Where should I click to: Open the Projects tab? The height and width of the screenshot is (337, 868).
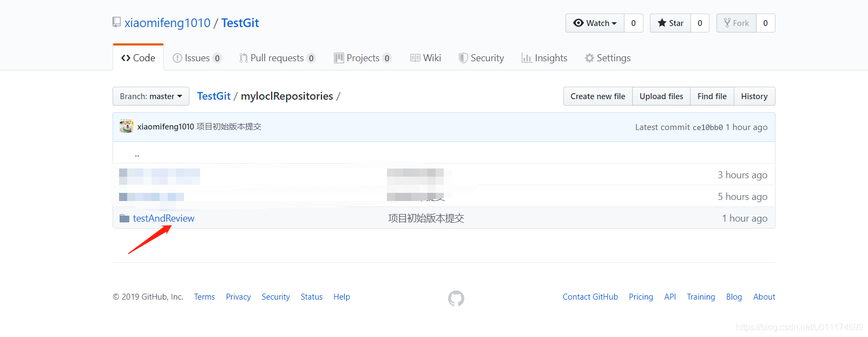363,58
